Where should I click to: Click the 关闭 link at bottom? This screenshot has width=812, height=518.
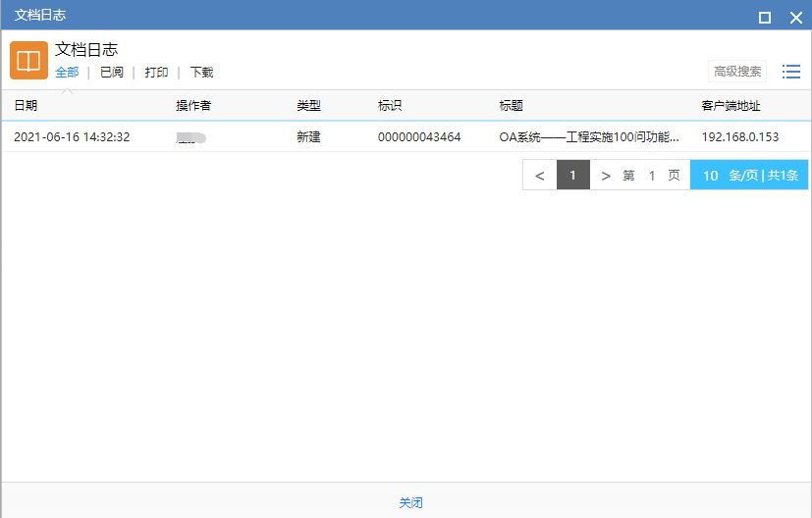(x=410, y=502)
